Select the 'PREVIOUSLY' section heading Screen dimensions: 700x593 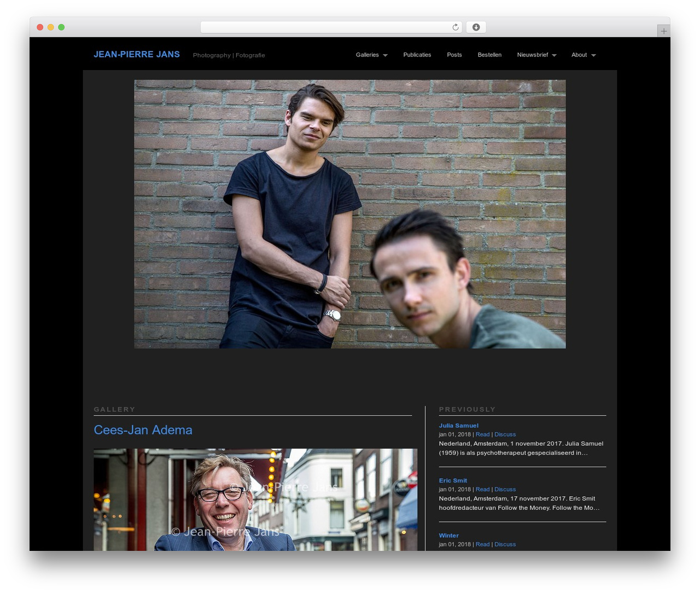point(467,409)
